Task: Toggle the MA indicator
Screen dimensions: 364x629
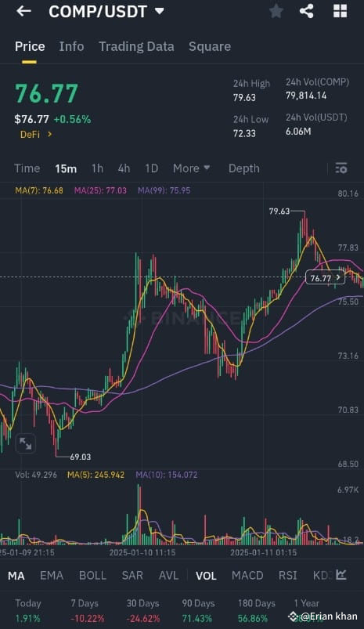Action: [x=16, y=576]
